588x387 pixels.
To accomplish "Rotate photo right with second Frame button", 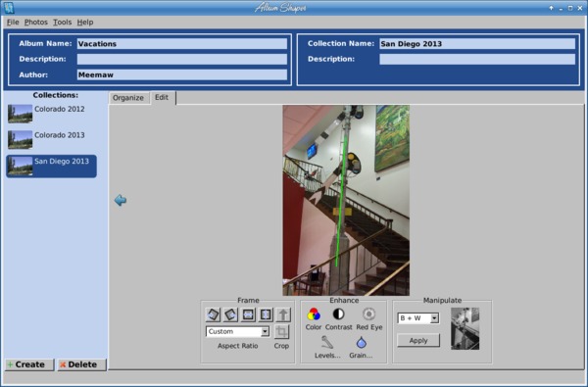I will pos(230,314).
